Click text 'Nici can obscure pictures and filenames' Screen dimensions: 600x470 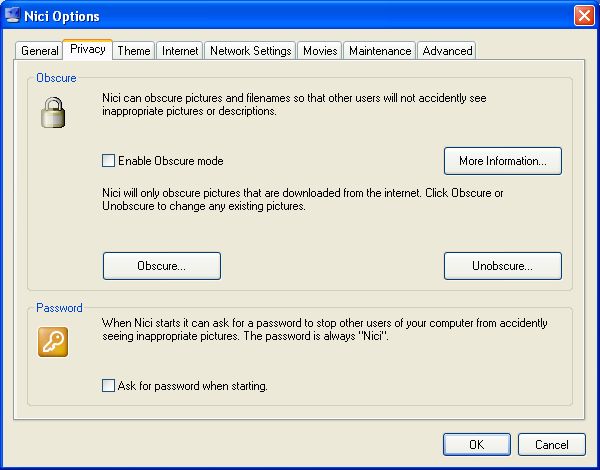(196, 98)
